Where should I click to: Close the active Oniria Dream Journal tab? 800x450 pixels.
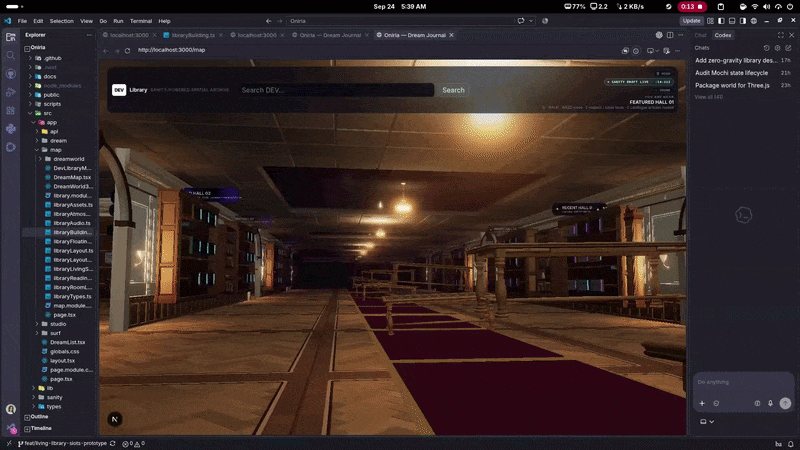[x=452, y=35]
